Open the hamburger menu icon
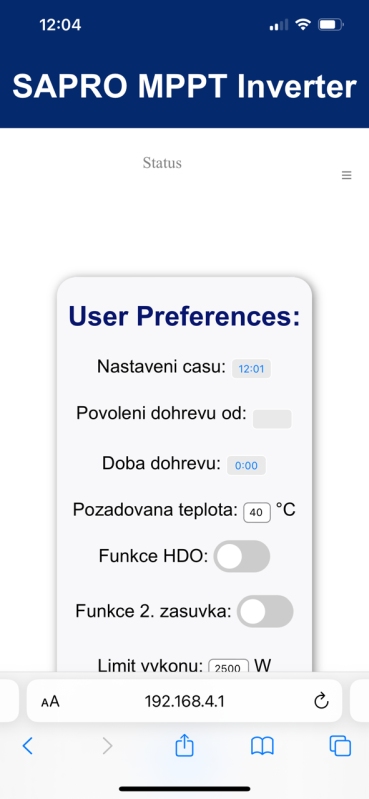The height and width of the screenshot is (799, 369). 347,175
